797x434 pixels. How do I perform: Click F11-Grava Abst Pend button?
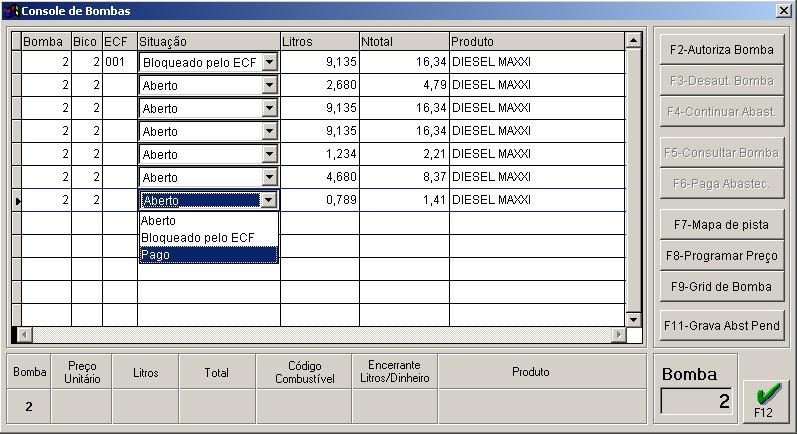point(721,326)
